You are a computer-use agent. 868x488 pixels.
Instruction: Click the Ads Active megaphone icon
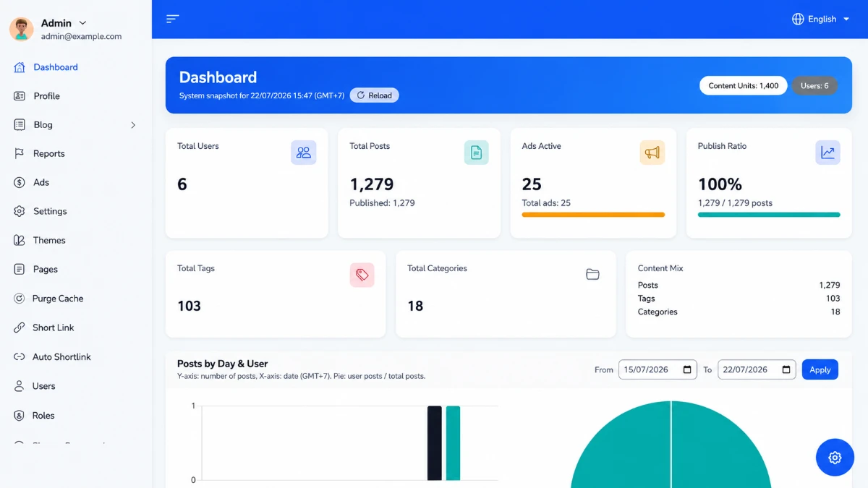click(x=652, y=153)
